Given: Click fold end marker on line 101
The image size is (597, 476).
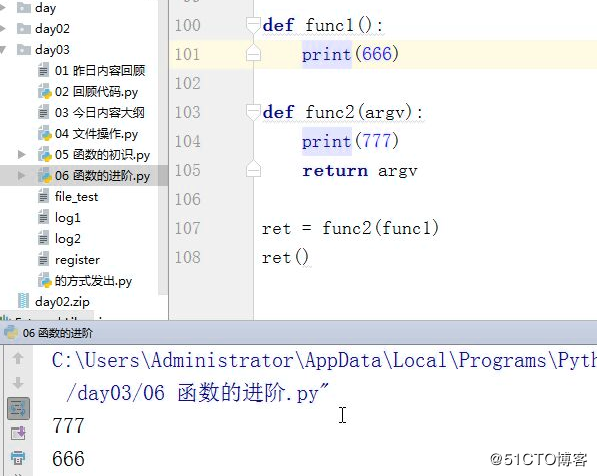Looking at the screenshot, I should point(253,53).
